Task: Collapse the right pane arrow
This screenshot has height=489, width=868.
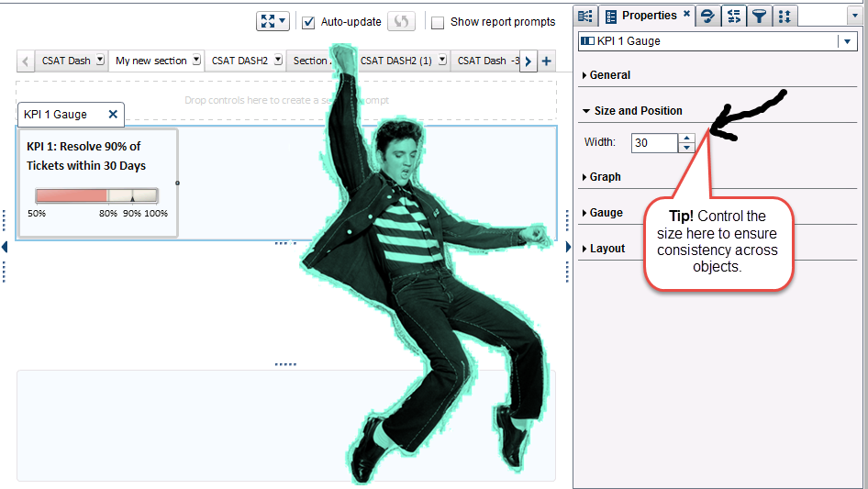Action: click(x=568, y=247)
